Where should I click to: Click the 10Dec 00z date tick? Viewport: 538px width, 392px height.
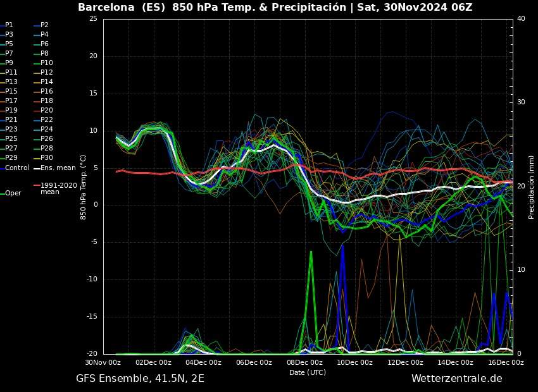[355, 362]
